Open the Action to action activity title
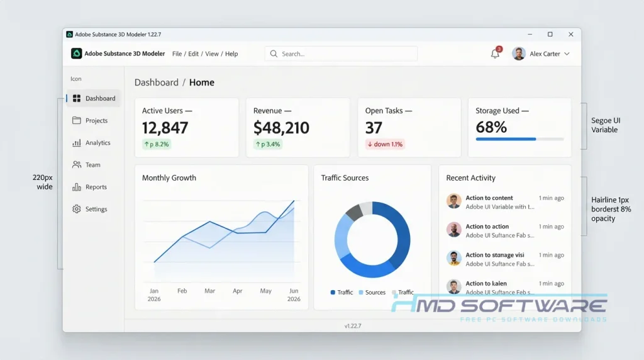Screen dimensions: 644x360 coord(487,227)
